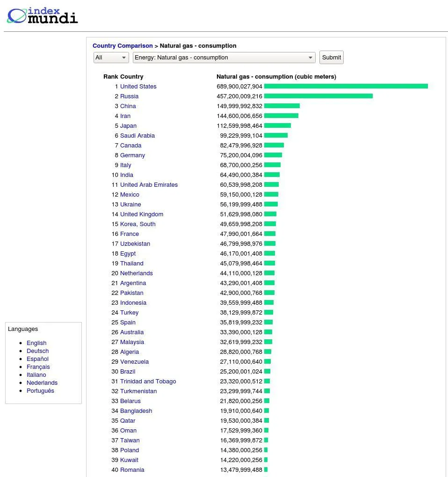Open the Egypt country link
The image size is (448, 477).
[x=128, y=254]
